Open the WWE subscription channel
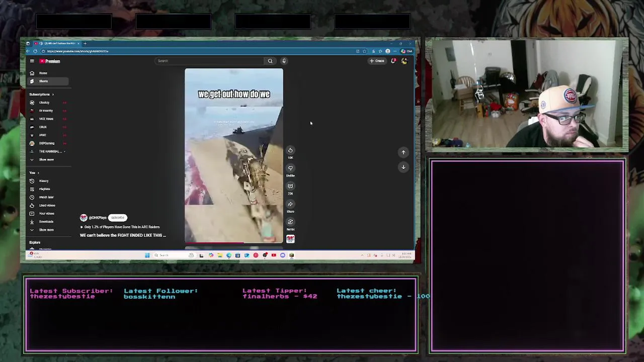The image size is (644, 362). [x=48, y=135]
